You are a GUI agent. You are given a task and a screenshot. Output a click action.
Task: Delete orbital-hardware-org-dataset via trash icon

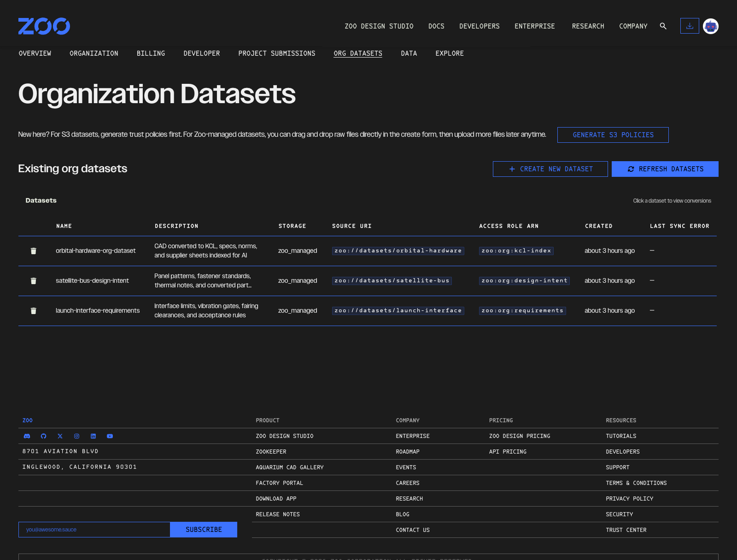click(x=34, y=251)
